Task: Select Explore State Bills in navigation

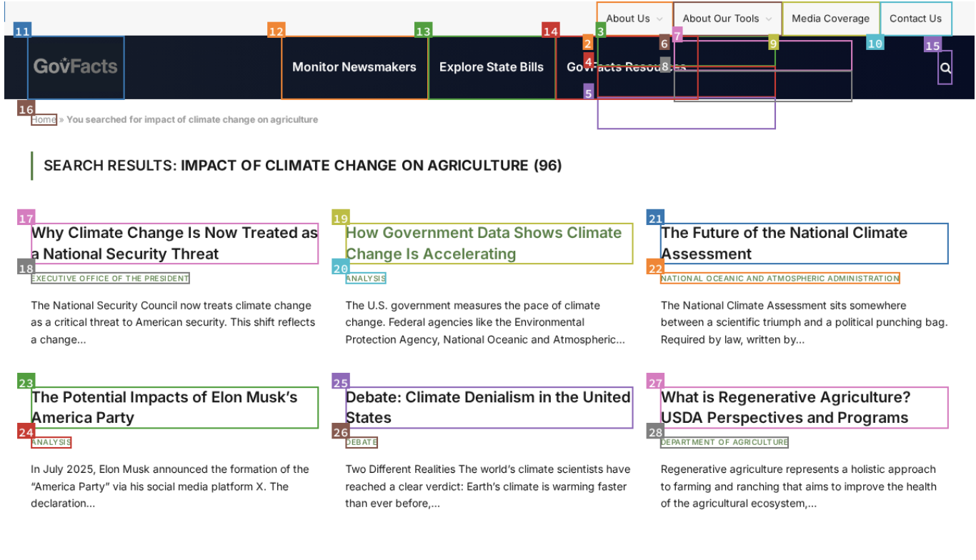Action: point(492,67)
